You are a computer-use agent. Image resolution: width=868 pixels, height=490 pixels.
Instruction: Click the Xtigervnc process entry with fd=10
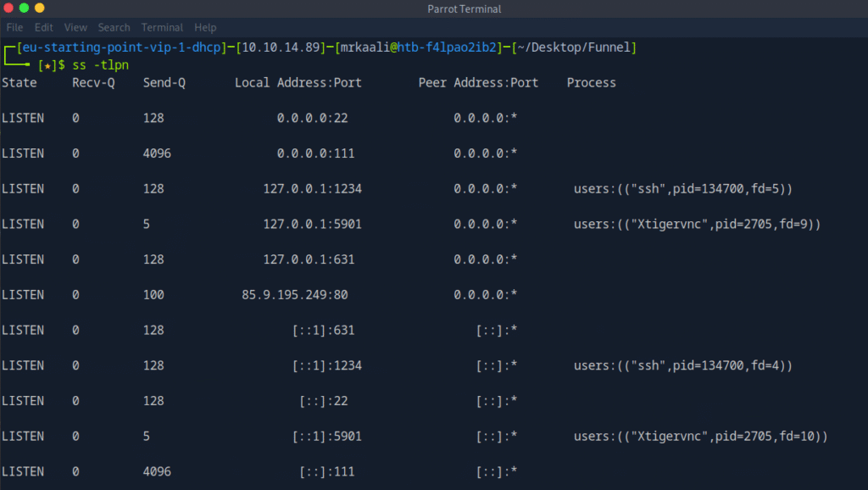pos(700,437)
